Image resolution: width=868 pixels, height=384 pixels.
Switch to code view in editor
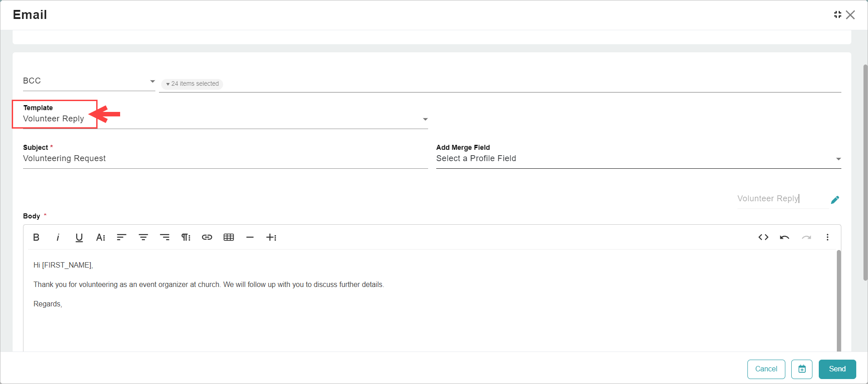coord(763,237)
